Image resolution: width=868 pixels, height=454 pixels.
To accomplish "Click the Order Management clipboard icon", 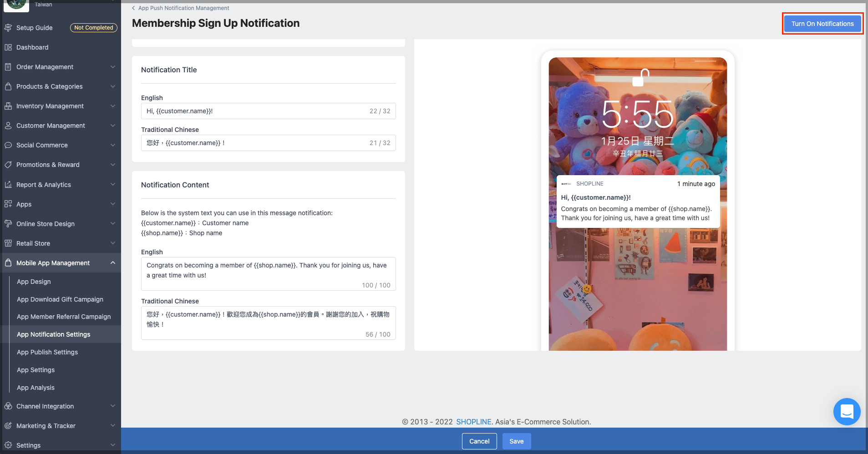I will pyautogui.click(x=8, y=67).
